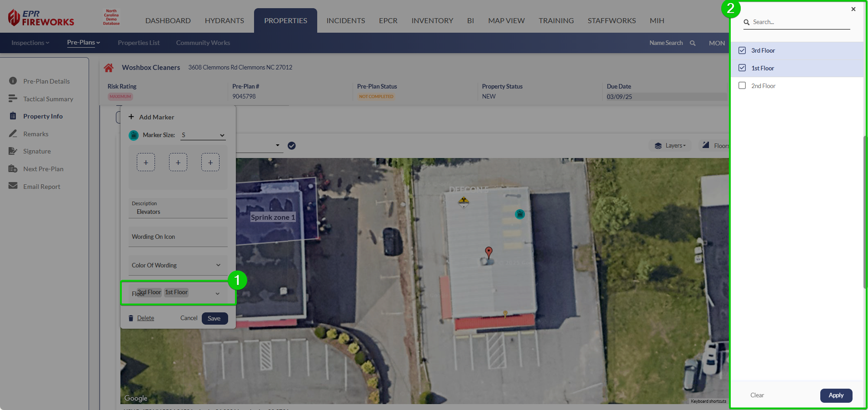
Task: Click the plus icon beside Add Marker
Action: pos(131,117)
